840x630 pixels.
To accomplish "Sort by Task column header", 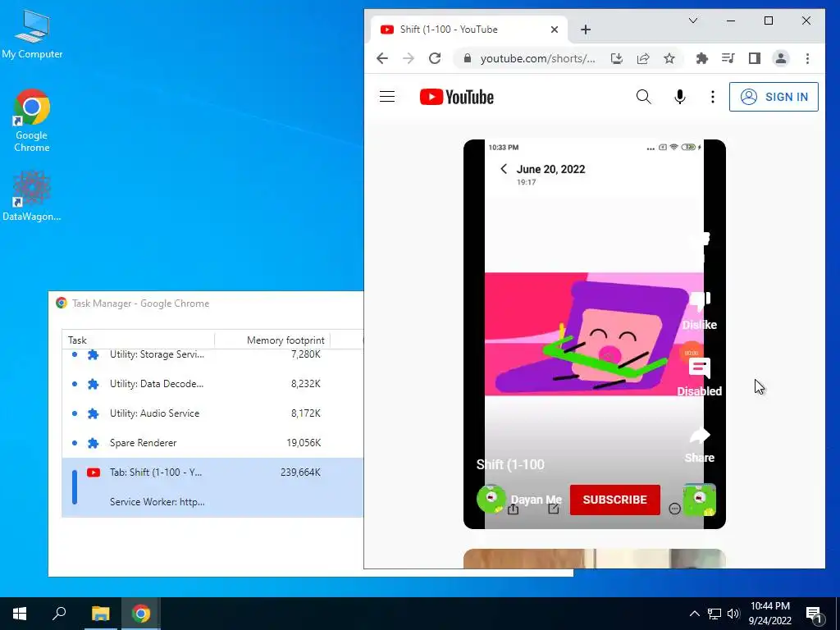I will (138, 340).
